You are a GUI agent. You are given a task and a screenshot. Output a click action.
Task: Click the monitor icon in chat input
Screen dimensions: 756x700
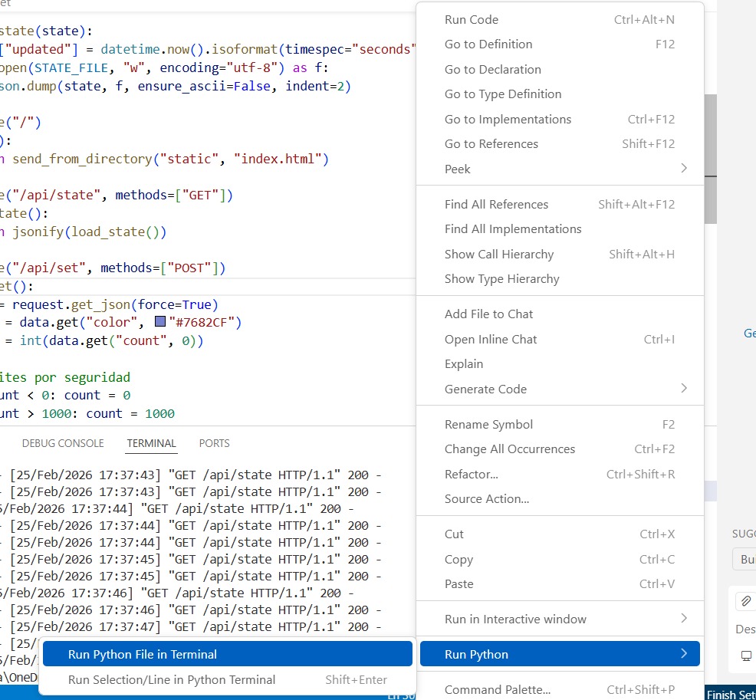pos(746,656)
